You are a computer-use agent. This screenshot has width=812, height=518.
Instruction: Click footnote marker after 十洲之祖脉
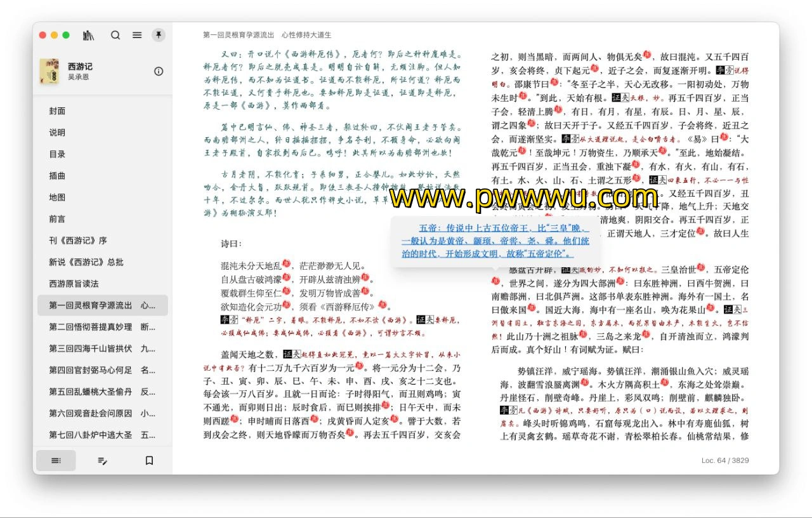coord(583,335)
